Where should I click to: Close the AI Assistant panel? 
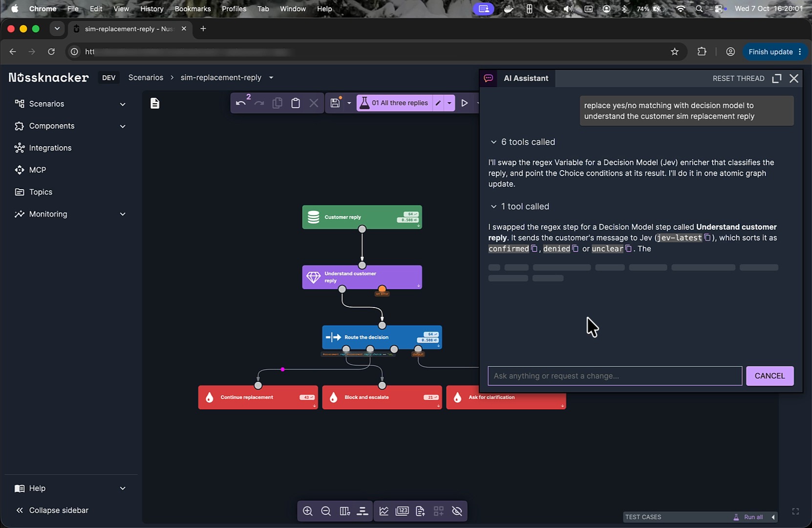[794, 78]
